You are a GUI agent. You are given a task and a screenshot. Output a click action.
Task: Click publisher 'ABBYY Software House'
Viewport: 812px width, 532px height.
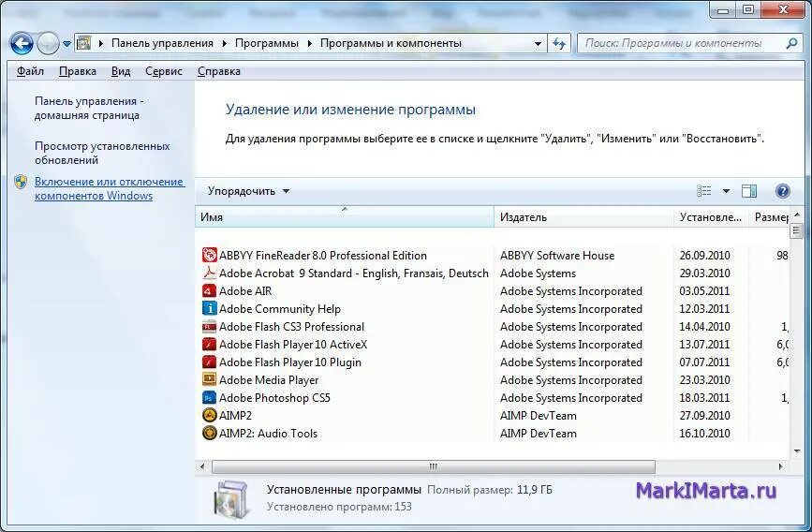[x=557, y=256]
